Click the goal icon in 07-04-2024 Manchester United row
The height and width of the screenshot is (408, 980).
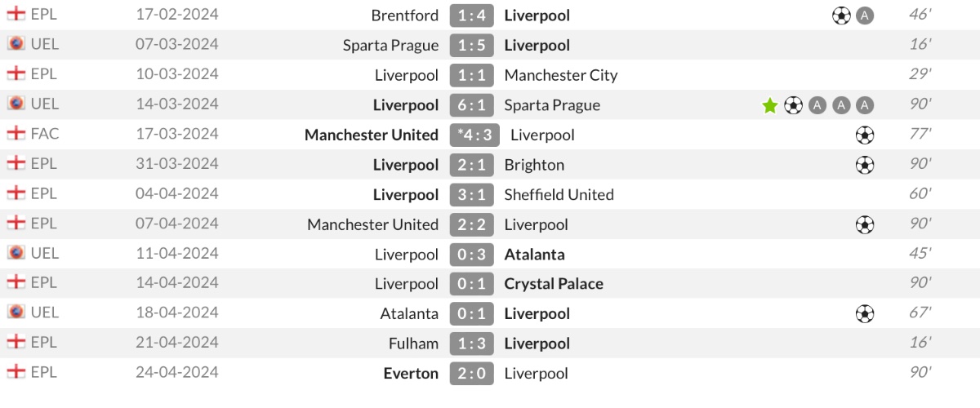(x=865, y=224)
